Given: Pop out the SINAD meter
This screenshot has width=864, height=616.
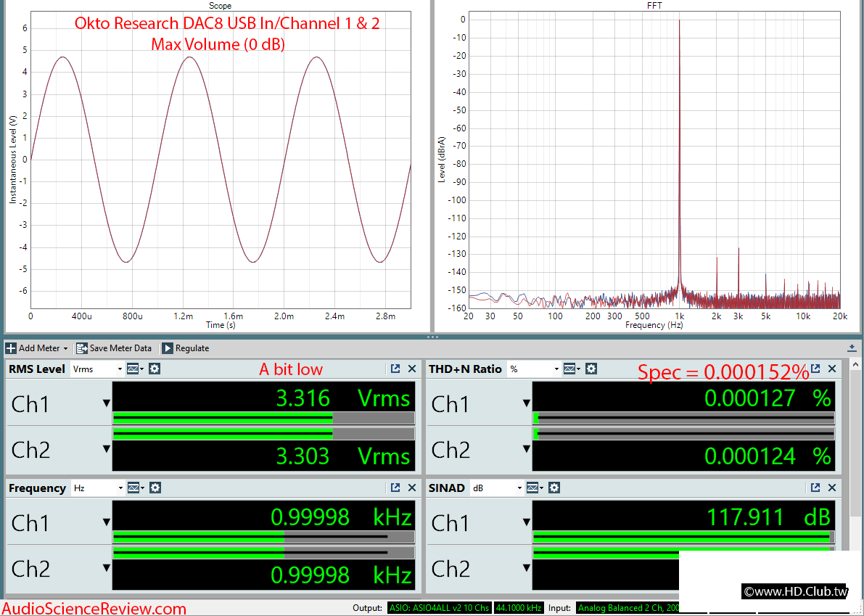Looking at the screenshot, I should click(815, 488).
